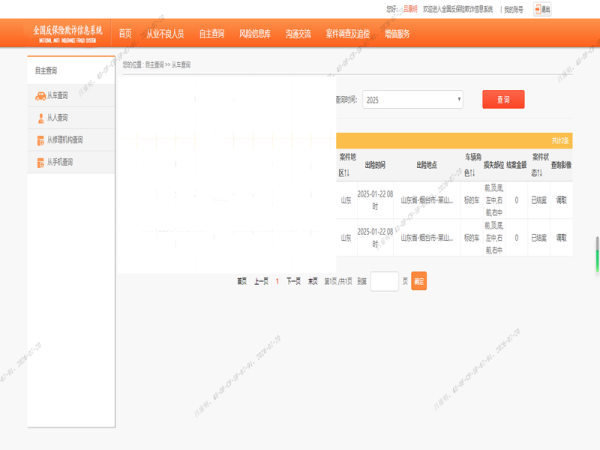Click 自主查询 in the breadcrumb
The height and width of the screenshot is (450, 600).
coord(155,65)
